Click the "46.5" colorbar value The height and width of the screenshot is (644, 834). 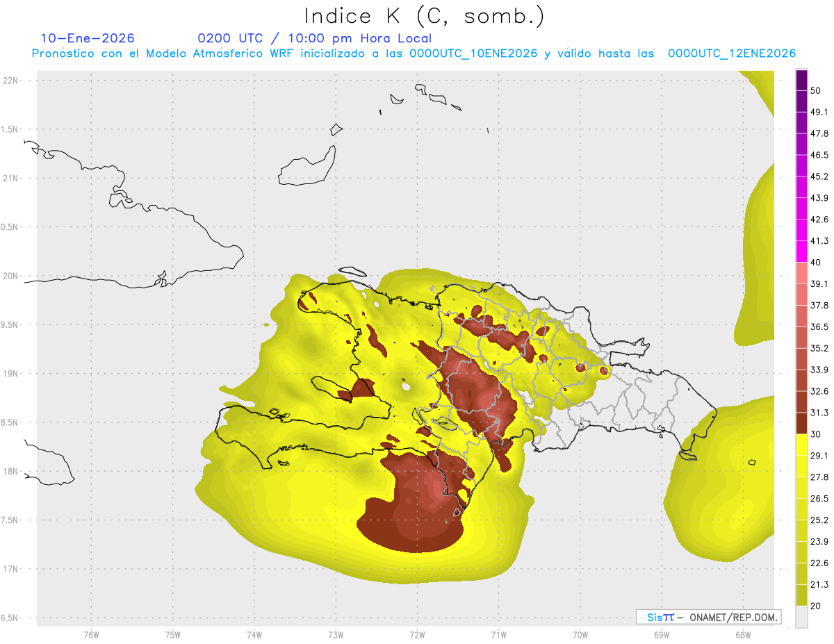pyautogui.click(x=819, y=156)
